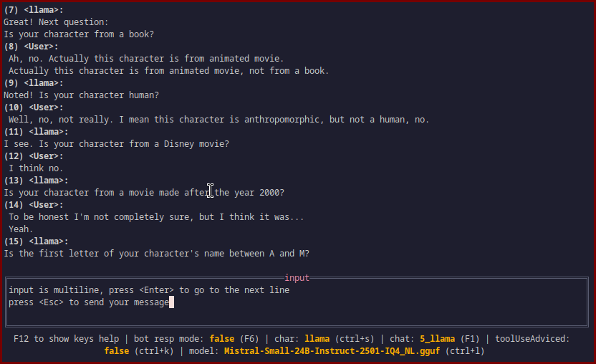This screenshot has height=364, width=596.
Task: Select message header (7) <llama>
Action: [33, 10]
